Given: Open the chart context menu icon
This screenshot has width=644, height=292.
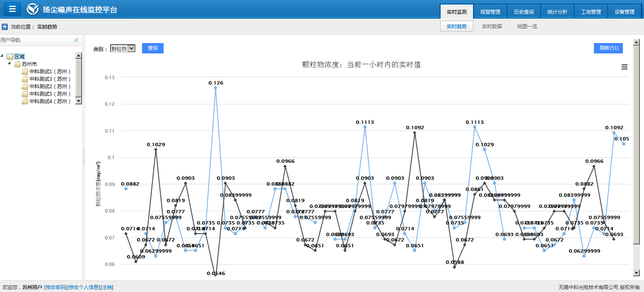Looking at the screenshot, I should [x=625, y=67].
